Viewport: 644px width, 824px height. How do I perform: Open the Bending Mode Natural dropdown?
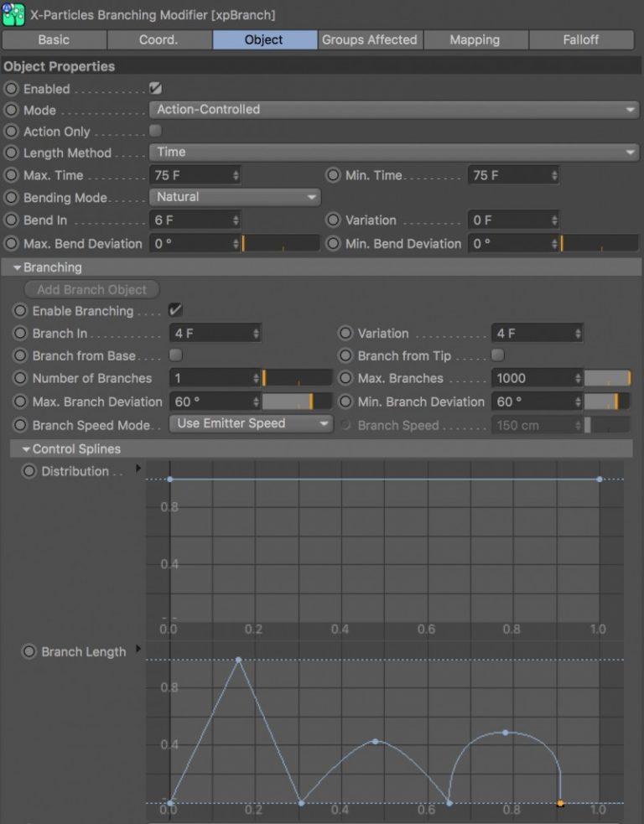[x=235, y=197]
